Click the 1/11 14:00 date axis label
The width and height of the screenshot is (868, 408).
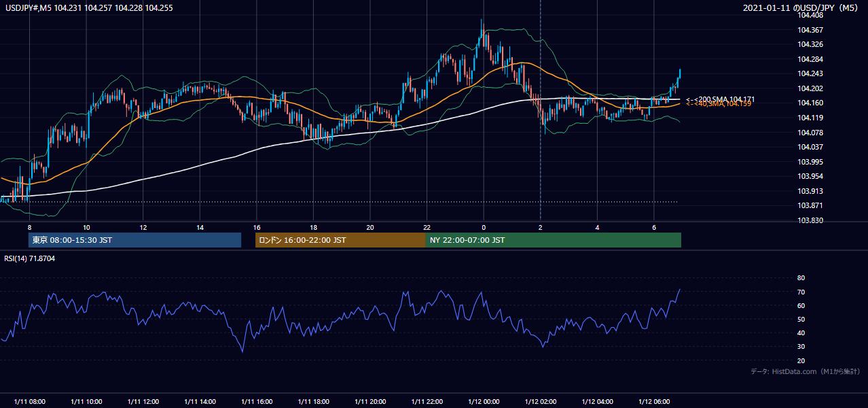pyautogui.click(x=200, y=401)
